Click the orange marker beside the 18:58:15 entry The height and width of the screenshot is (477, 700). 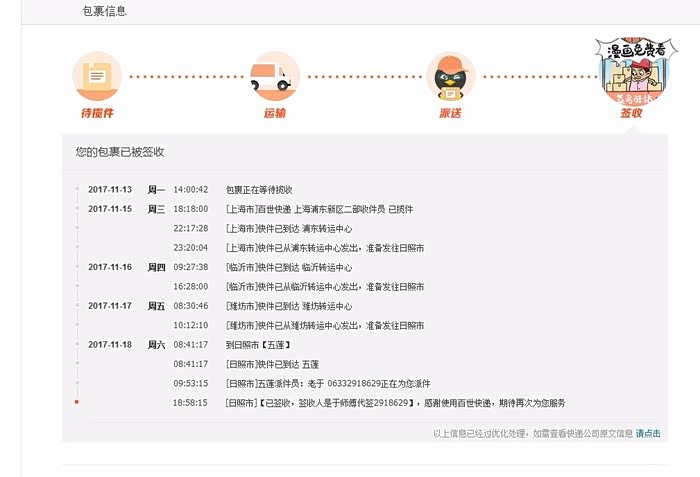coord(77,402)
